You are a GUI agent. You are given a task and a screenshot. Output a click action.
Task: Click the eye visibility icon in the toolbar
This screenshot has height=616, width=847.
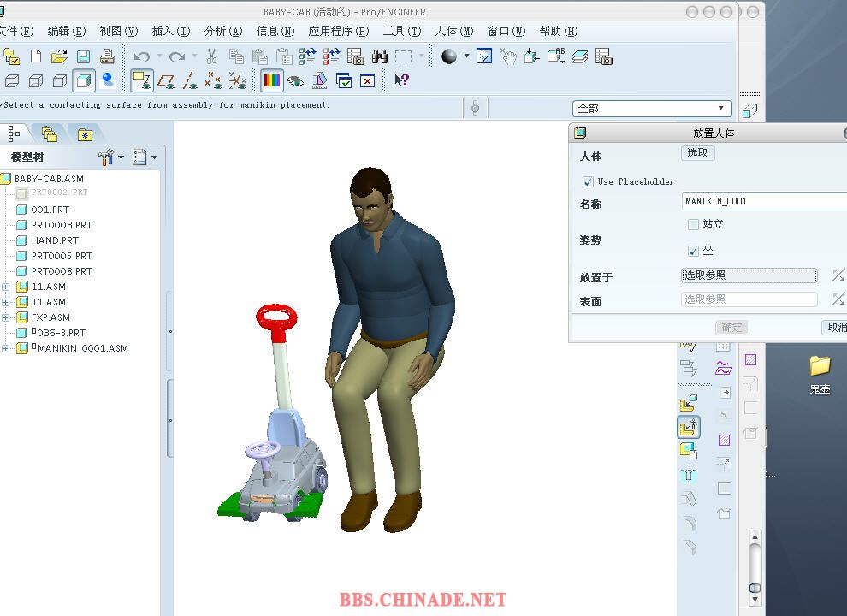click(295, 81)
